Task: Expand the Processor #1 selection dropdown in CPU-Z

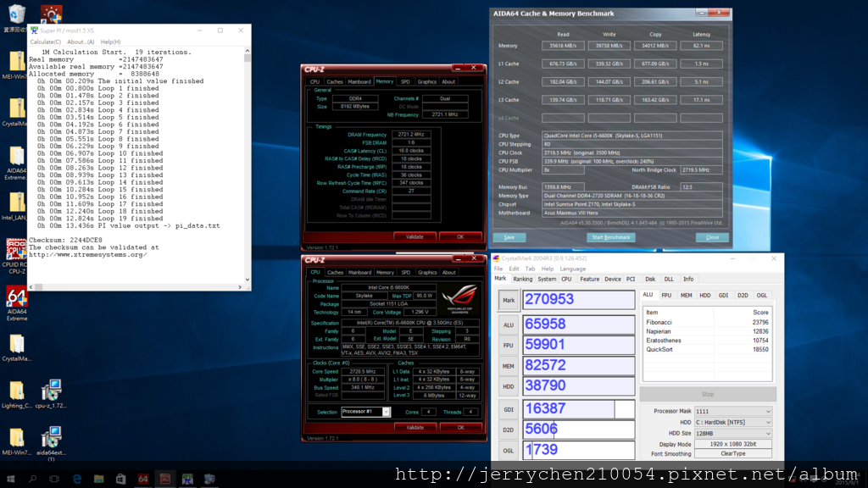Action: (365, 412)
